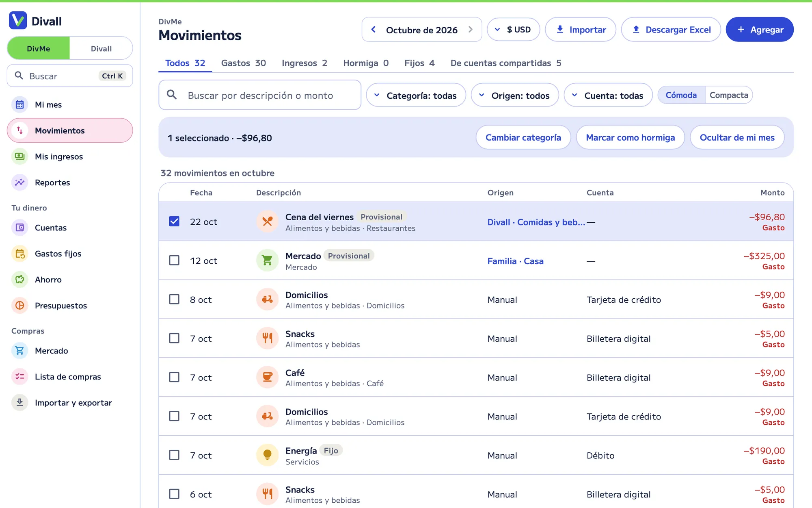Check the 12 oct Mercado row checkbox

(x=174, y=261)
